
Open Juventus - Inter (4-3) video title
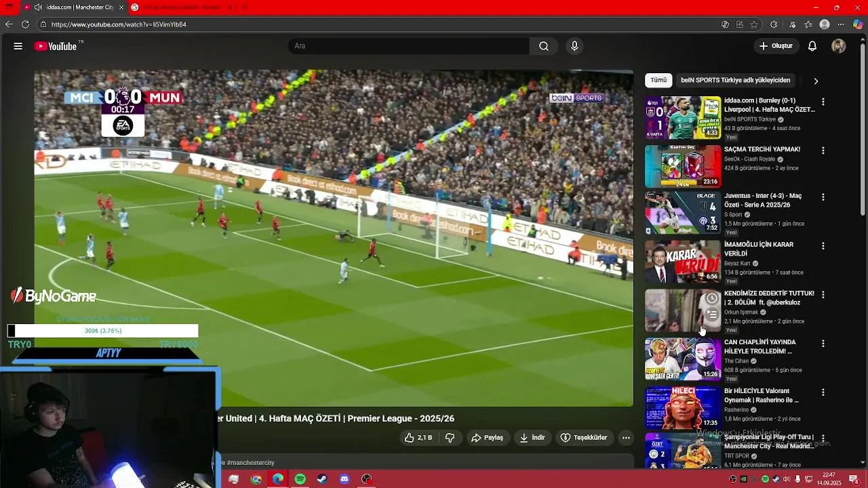click(x=763, y=200)
